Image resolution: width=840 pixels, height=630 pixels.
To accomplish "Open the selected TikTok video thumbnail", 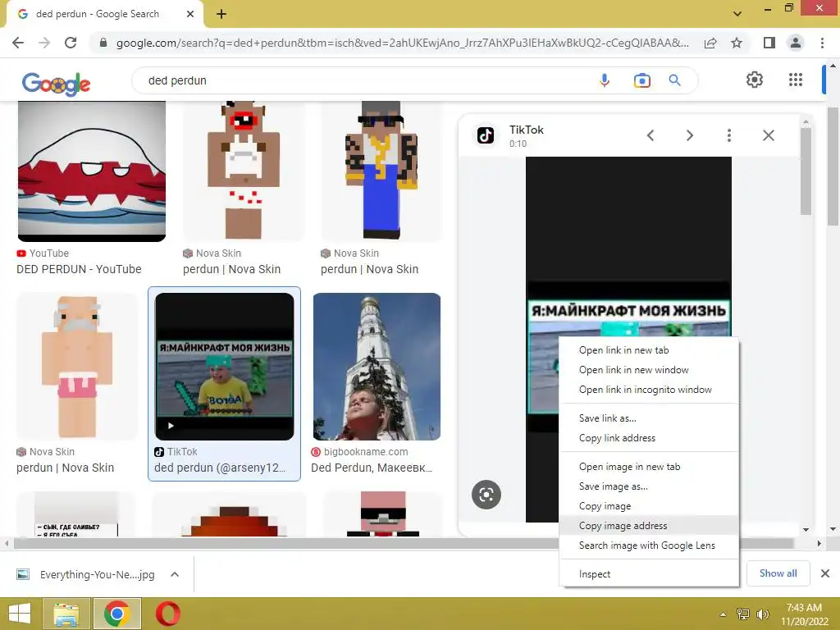I will (224, 367).
